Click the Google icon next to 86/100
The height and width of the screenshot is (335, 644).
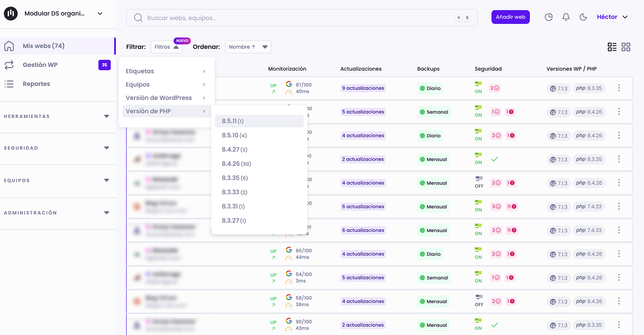click(289, 250)
